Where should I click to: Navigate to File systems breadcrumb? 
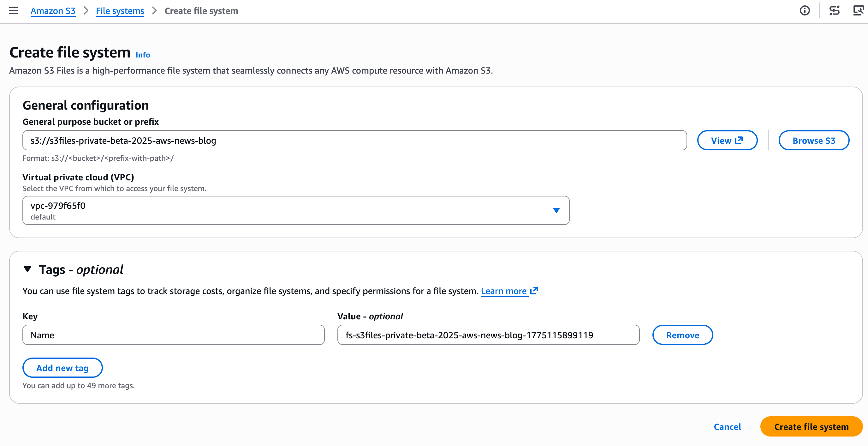[x=120, y=11]
